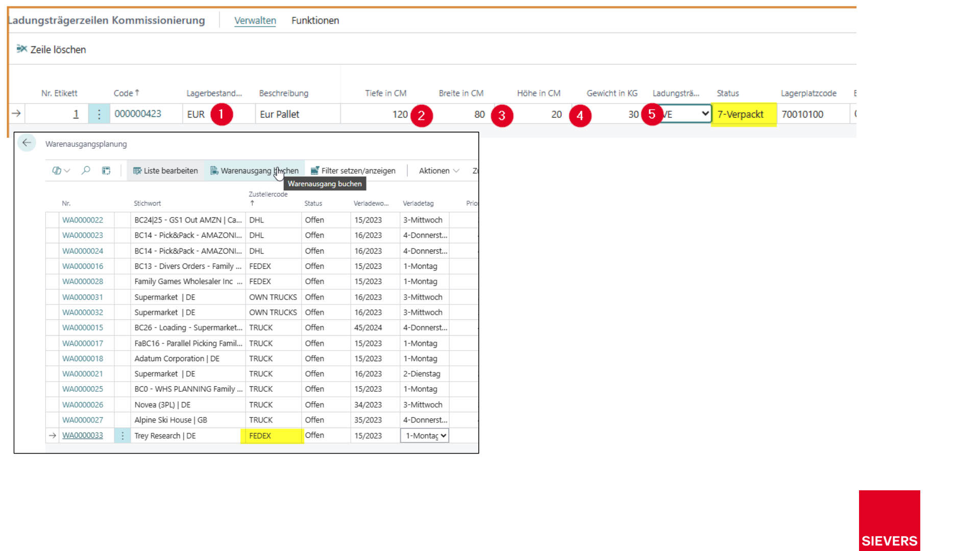Open row menu for WA0000033
This screenshot has height=551, width=980.
click(x=122, y=436)
